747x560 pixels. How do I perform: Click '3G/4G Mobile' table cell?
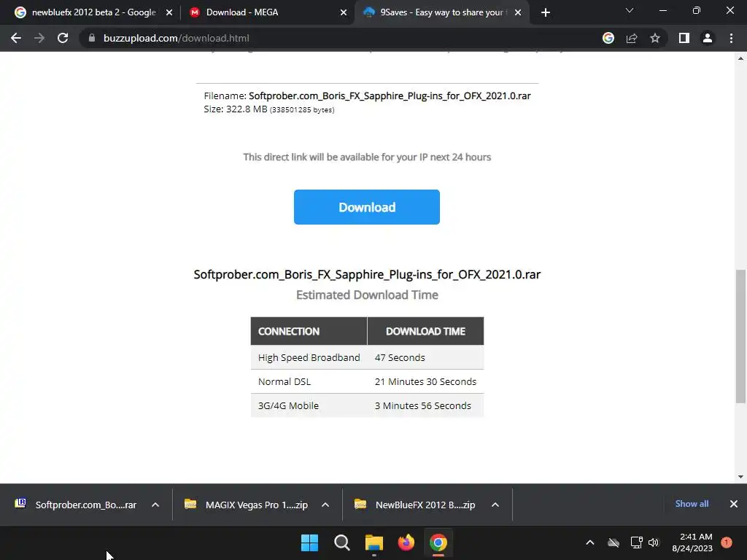(x=309, y=405)
